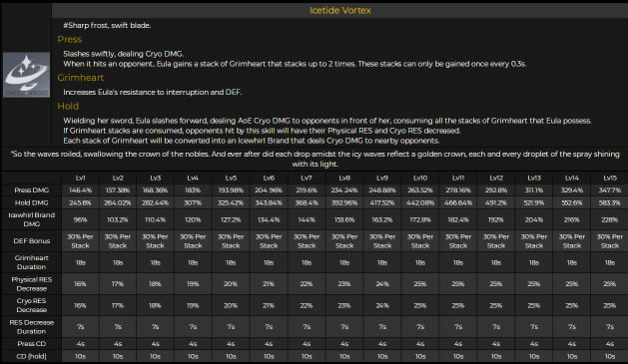Click the CD (hold) row label
The image size is (628, 364).
click(32, 356)
